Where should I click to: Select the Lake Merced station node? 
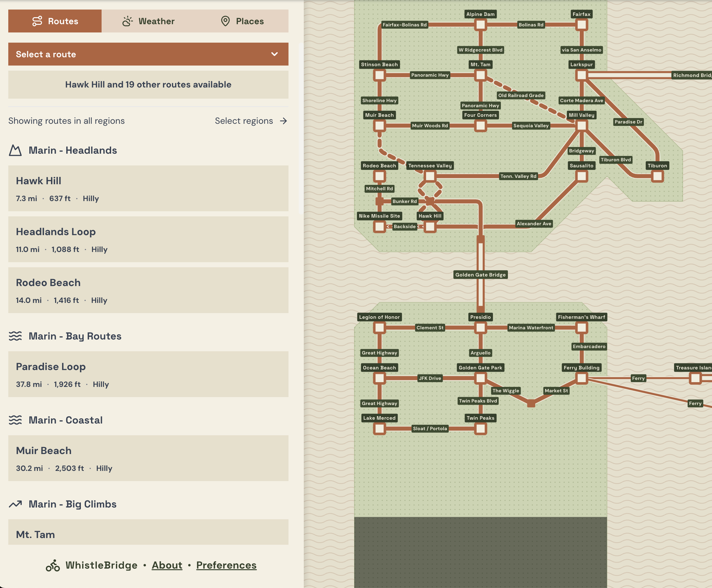point(380,429)
